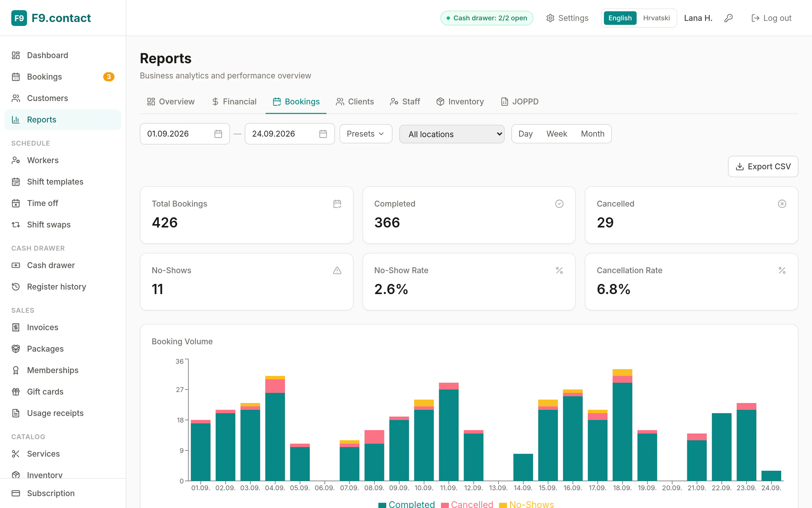Click the Packages icon in sidebar

tap(16, 349)
